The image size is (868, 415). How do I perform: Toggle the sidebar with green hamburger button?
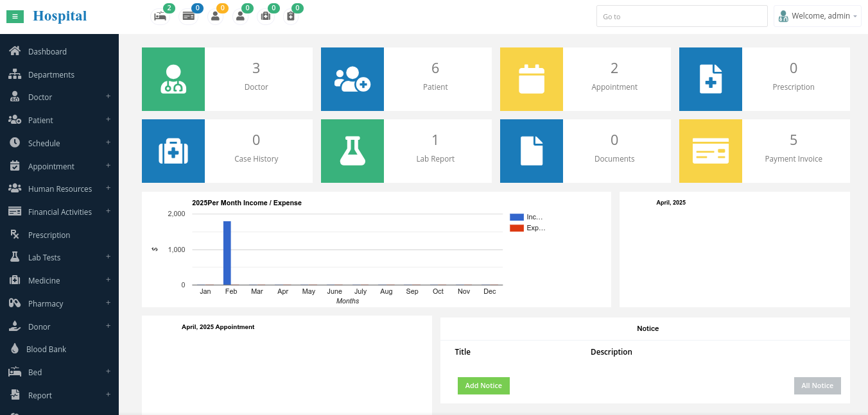[15, 17]
